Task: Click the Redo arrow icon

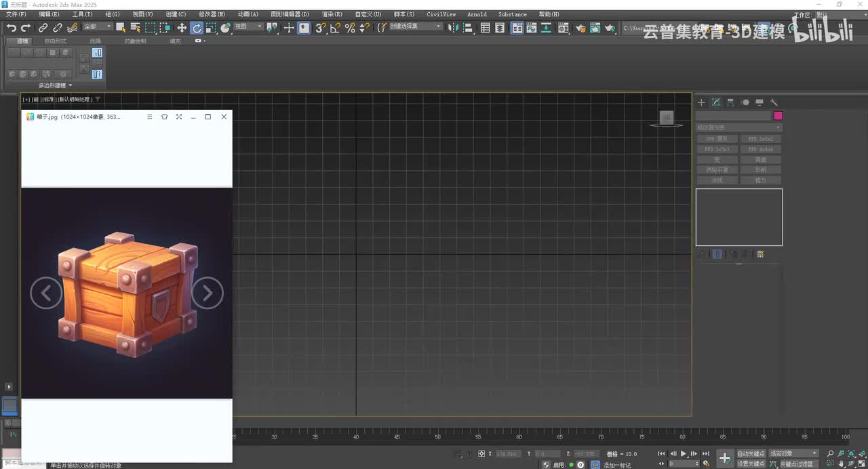Action: pos(26,28)
